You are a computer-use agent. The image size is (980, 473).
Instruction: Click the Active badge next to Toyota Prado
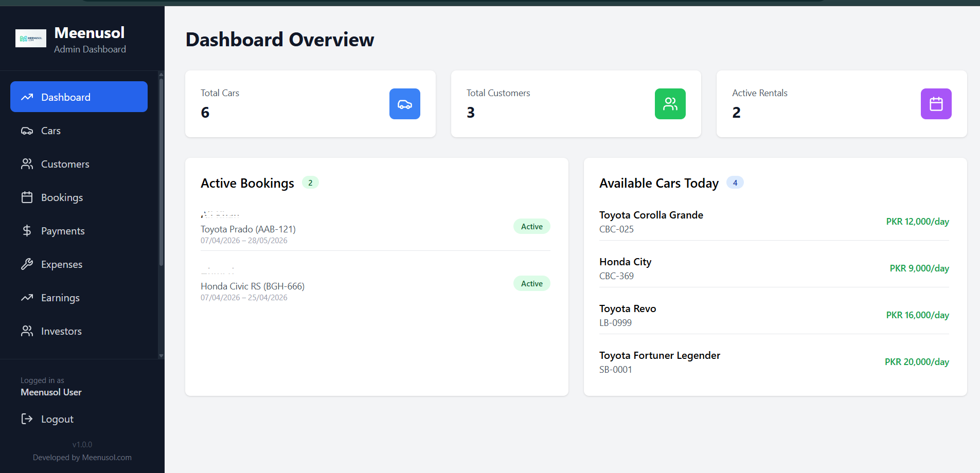point(531,226)
